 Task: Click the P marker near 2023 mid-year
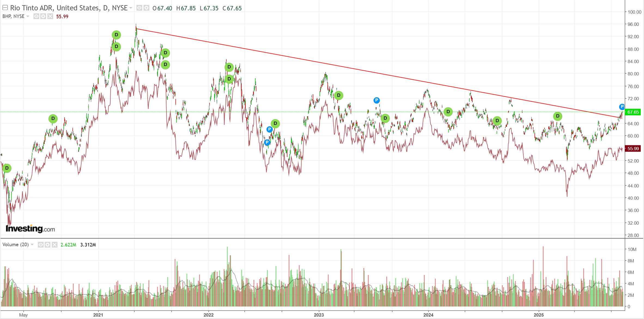click(376, 100)
